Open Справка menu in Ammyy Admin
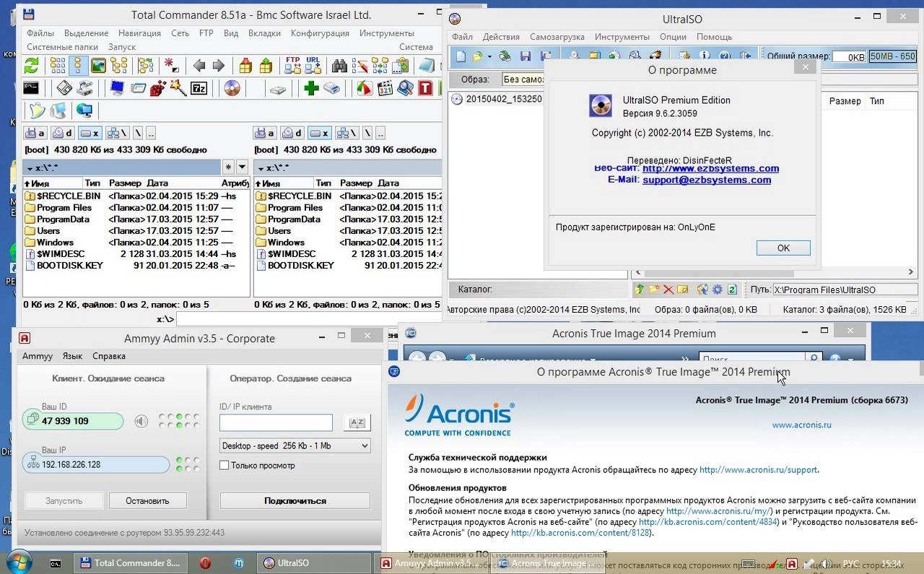 (109, 356)
